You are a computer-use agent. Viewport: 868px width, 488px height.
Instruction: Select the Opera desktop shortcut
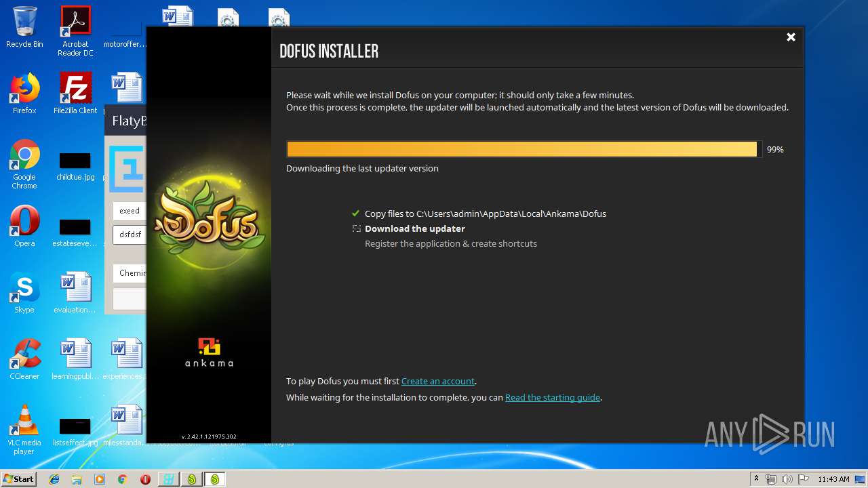(24, 226)
